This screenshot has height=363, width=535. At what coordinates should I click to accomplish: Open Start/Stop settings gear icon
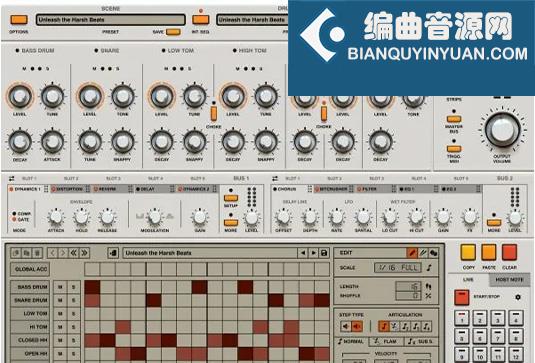[x=518, y=297]
